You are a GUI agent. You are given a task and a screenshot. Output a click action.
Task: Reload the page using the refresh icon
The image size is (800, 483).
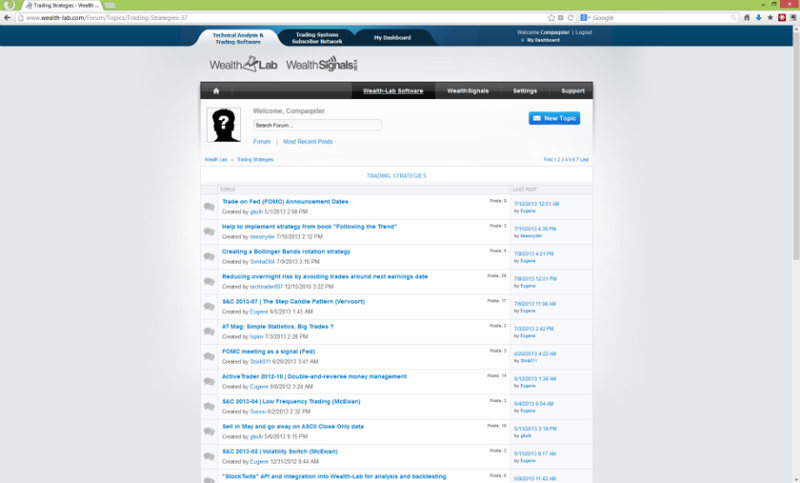(x=572, y=18)
